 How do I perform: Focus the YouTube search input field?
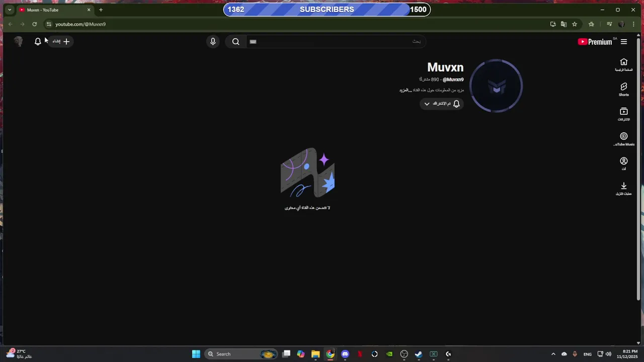336,42
